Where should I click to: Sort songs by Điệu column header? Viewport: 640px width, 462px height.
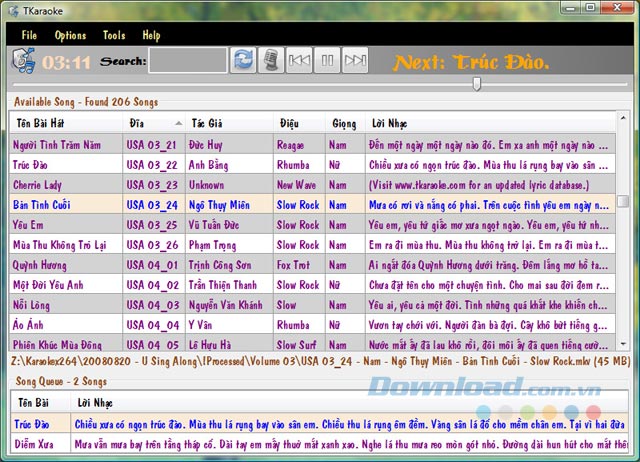289,123
